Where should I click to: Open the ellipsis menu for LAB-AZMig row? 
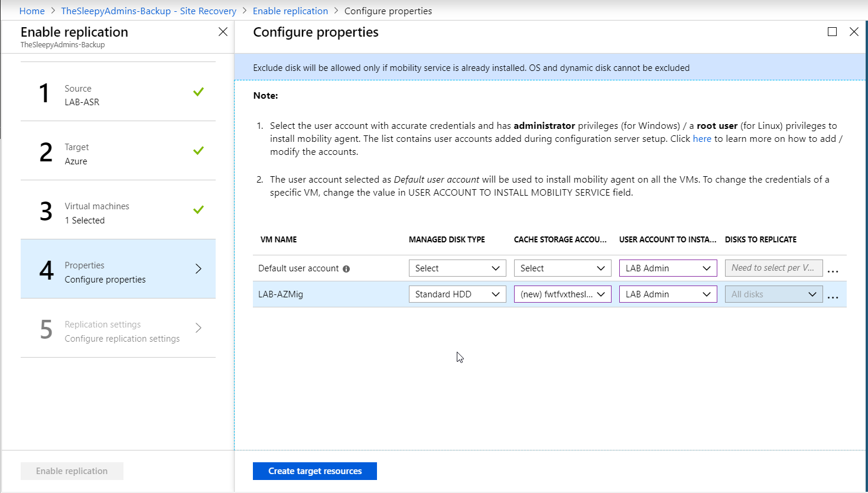[x=833, y=296]
